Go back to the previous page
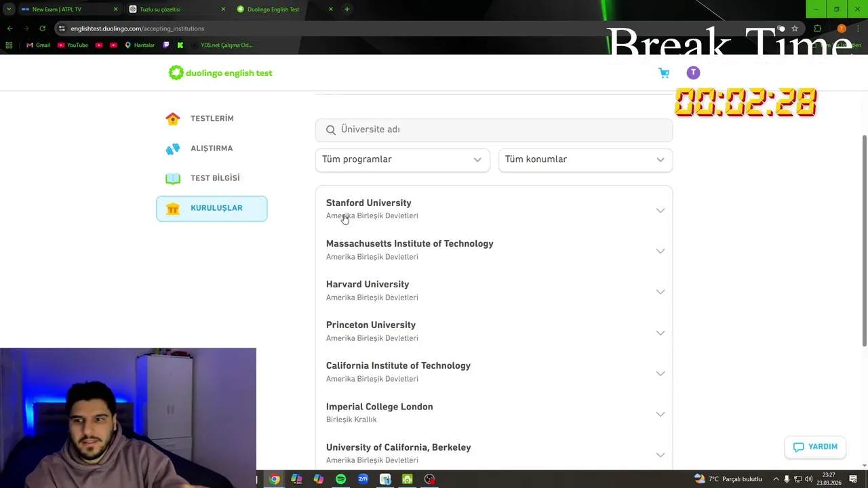Viewport: 868px width, 488px height. pyautogui.click(x=9, y=28)
